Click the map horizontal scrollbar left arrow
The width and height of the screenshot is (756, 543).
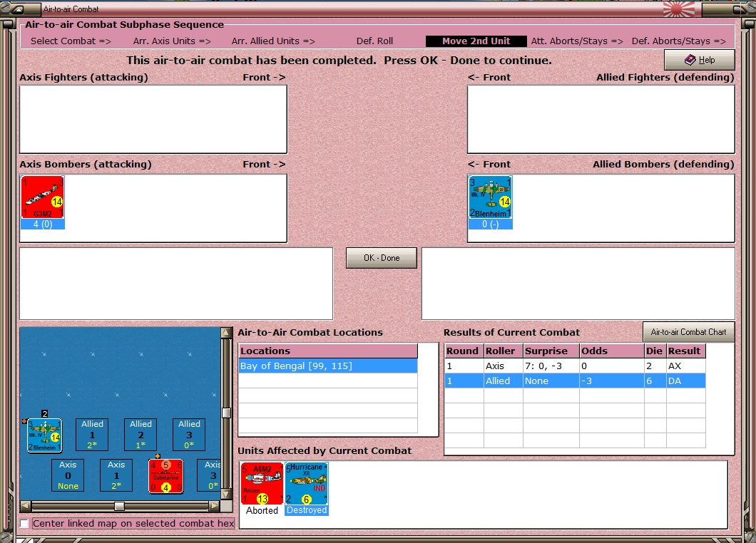[x=26, y=506]
